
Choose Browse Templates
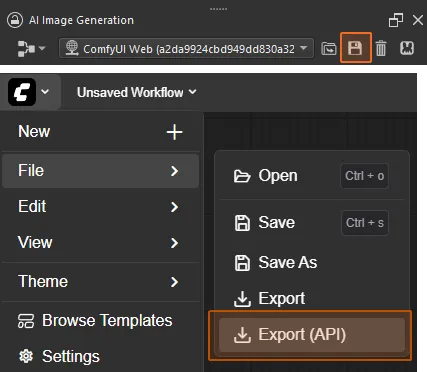[100, 321]
